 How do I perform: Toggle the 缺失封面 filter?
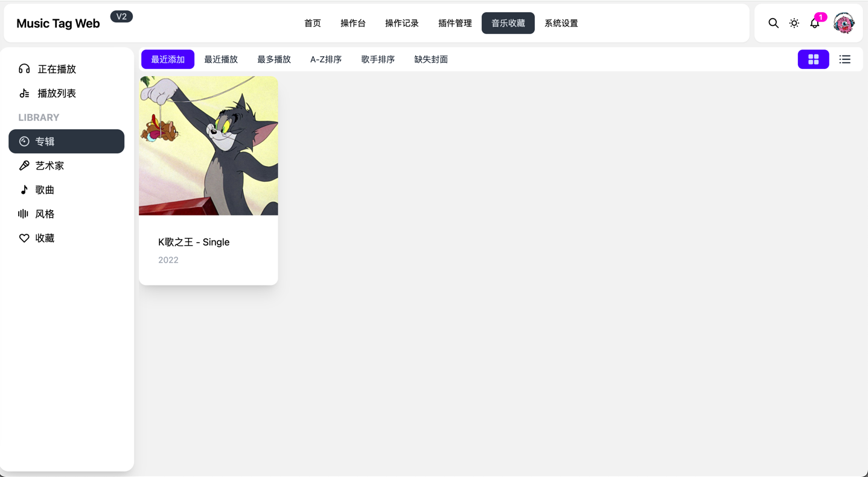coord(431,59)
